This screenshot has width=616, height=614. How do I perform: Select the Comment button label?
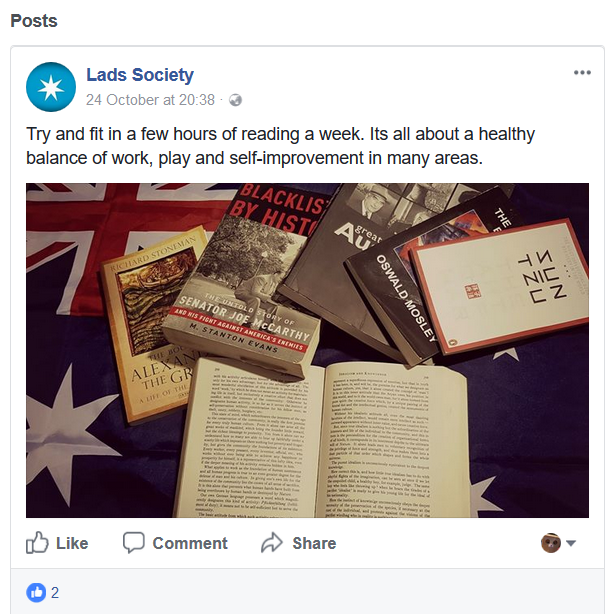[x=190, y=543]
